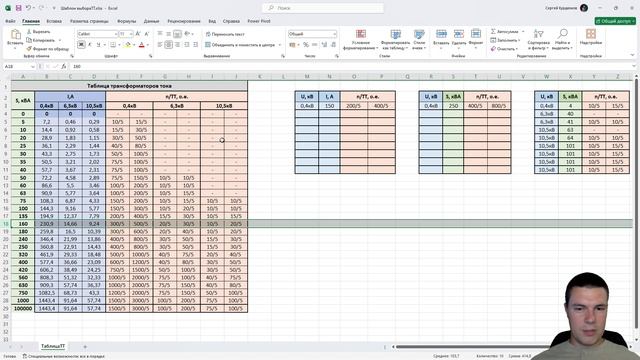Increase font size with the larger A icon

coord(138,34)
